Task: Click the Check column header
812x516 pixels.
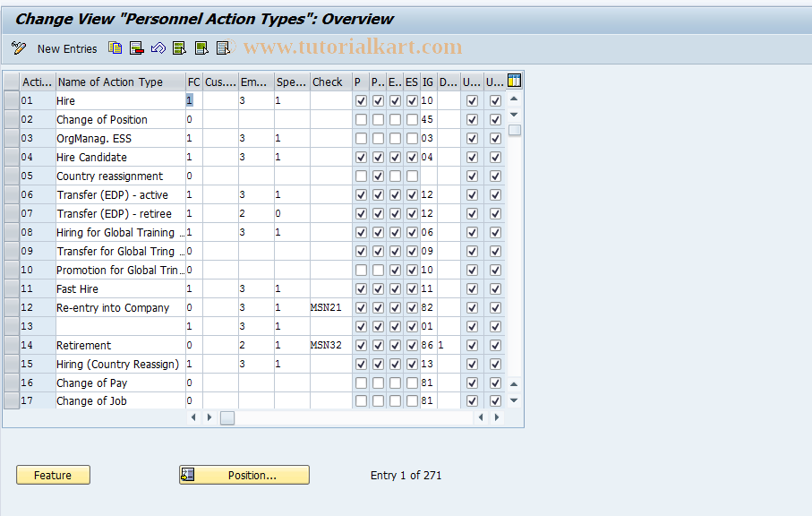Action: [x=331, y=82]
